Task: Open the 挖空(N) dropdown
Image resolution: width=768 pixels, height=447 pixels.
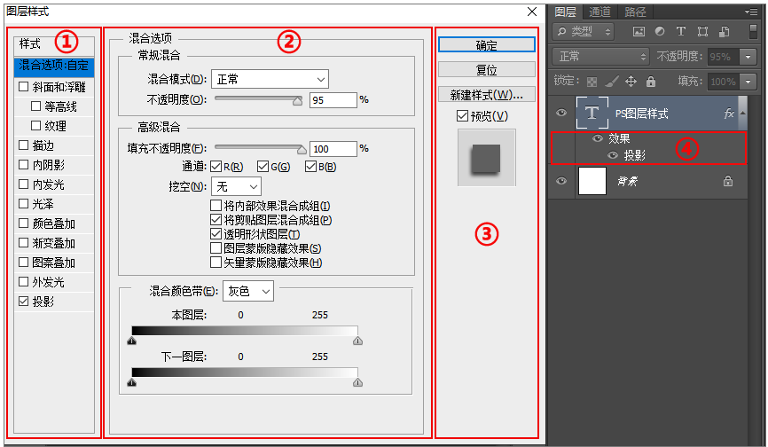Action: (x=236, y=187)
